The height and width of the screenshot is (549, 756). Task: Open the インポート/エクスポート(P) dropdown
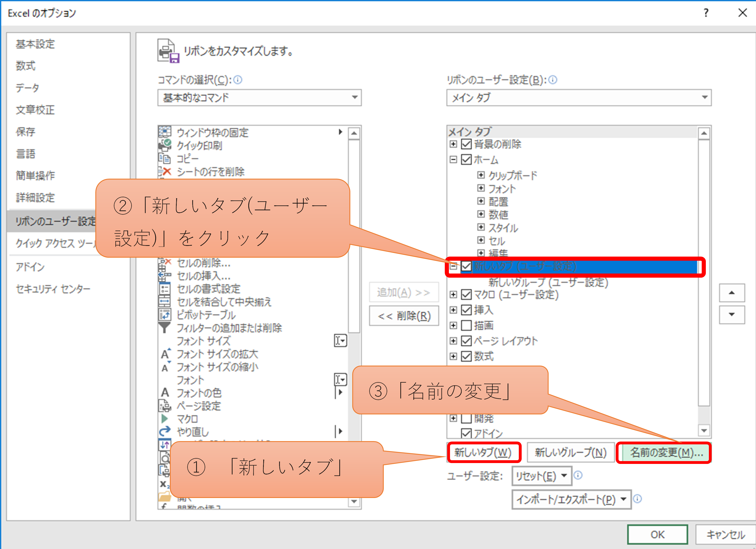pyautogui.click(x=571, y=499)
